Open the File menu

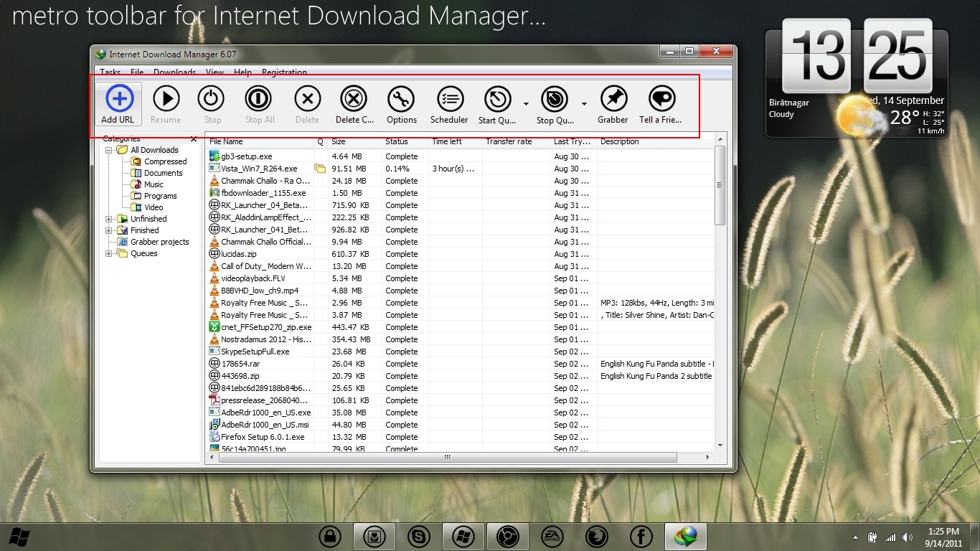click(137, 72)
